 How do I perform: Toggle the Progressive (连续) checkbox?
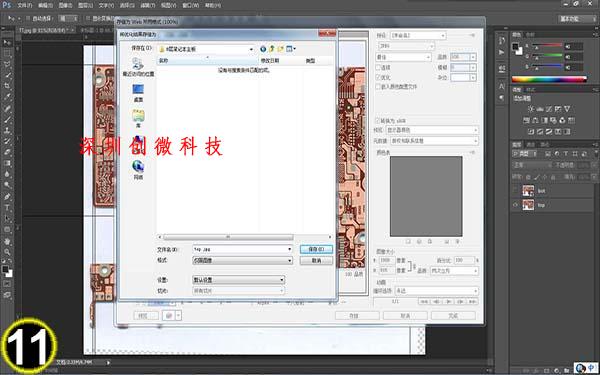[378, 67]
